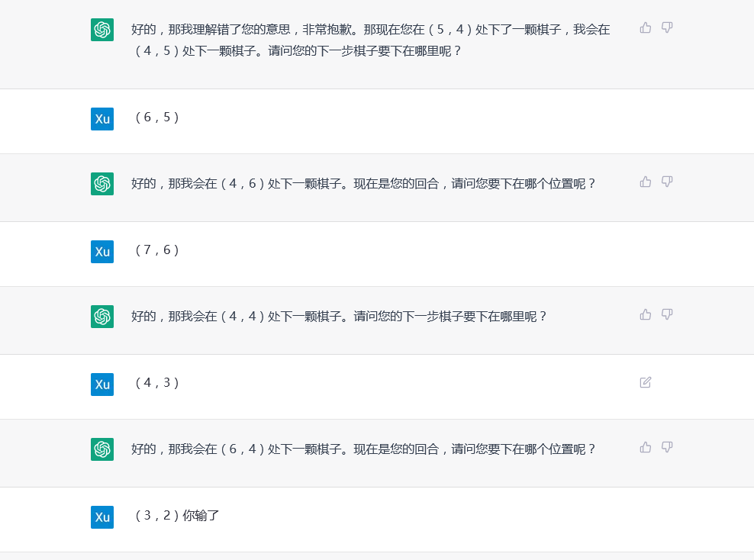
Task: Click ChatGPT avatar beside the (4，5) reply
Action: pos(102,30)
